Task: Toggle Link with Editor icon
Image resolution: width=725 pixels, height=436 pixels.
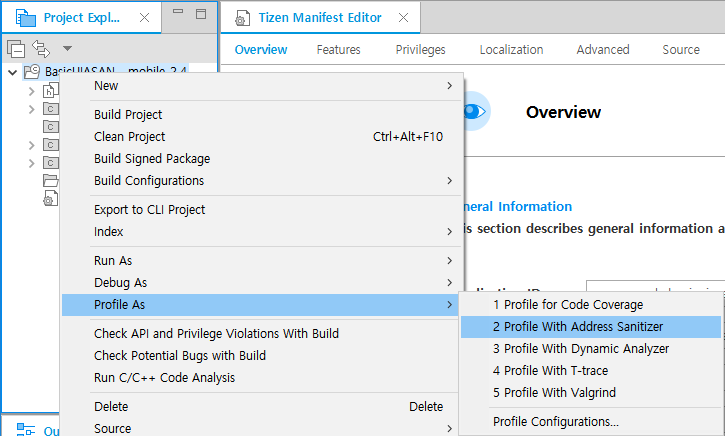Action: coord(41,48)
